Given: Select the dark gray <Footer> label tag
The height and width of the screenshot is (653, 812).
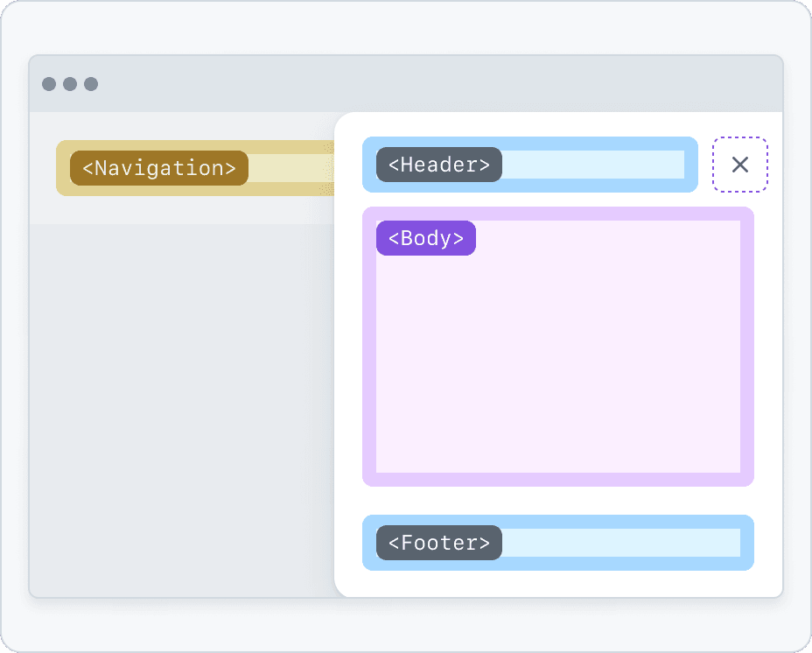Looking at the screenshot, I should [439, 543].
